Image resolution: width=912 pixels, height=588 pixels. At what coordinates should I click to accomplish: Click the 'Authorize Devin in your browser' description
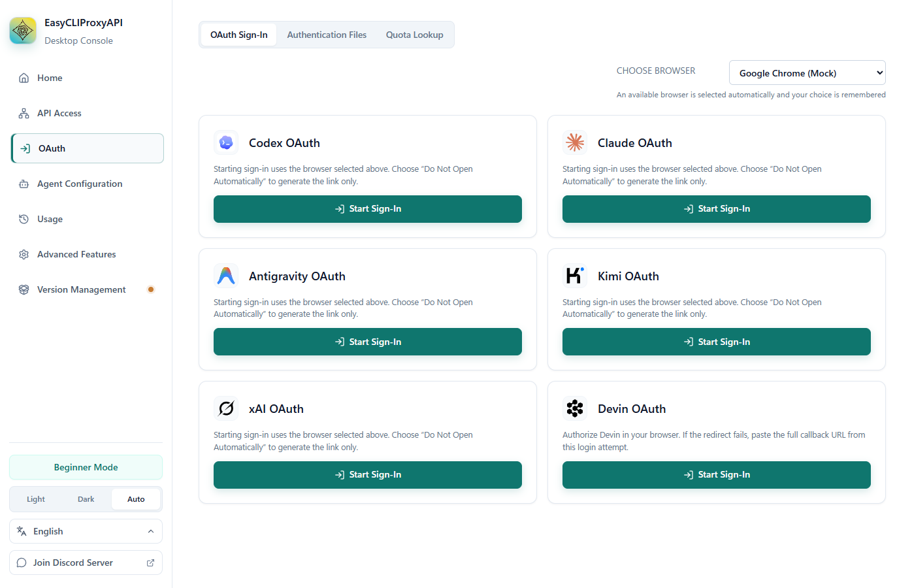pos(714,441)
